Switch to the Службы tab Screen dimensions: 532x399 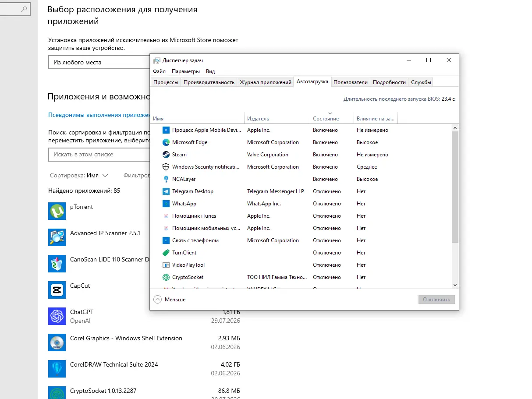click(x=421, y=82)
